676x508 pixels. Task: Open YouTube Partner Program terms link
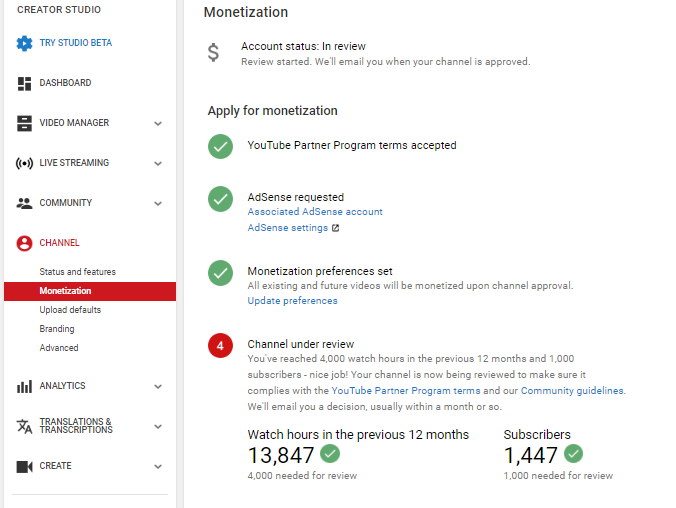[x=406, y=391]
